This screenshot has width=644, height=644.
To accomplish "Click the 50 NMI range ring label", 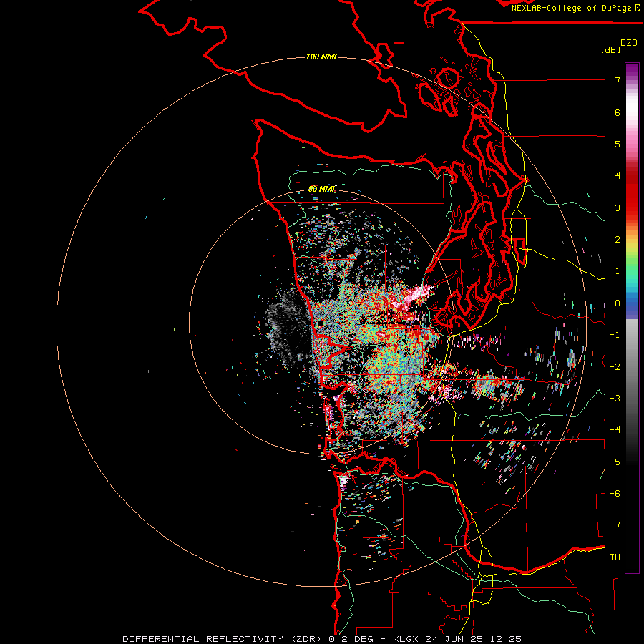I will pyautogui.click(x=321, y=189).
